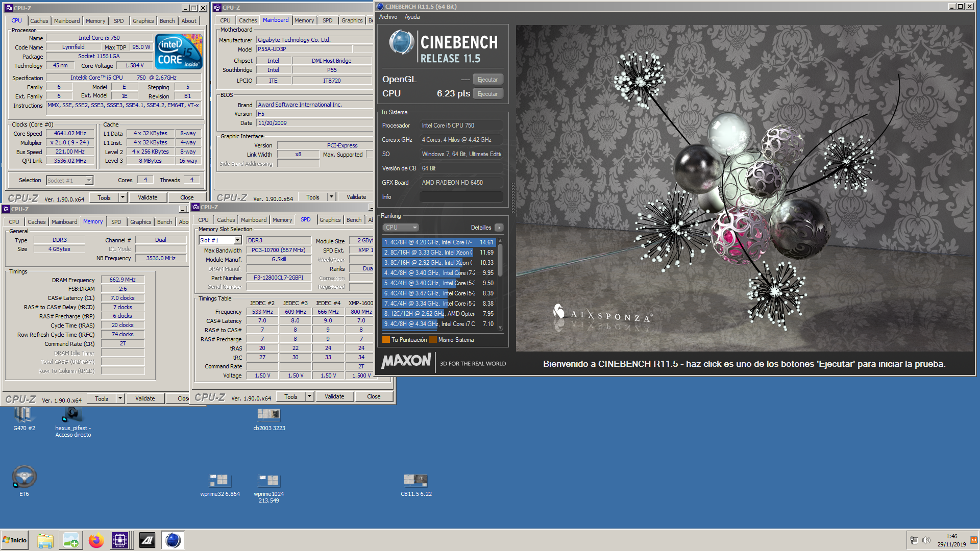Viewport: 980px width, 551px height.
Task: Click the Cinebench sphere logo beside Release 11.5
Action: click(x=402, y=42)
